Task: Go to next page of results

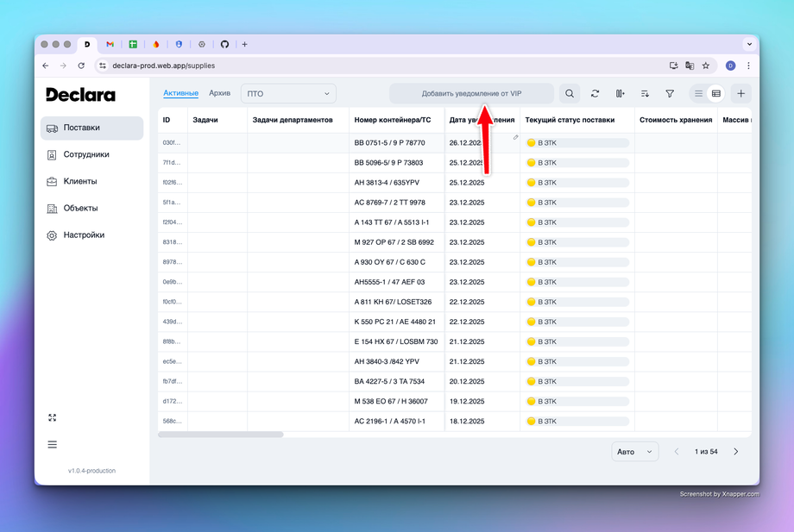Action: click(736, 452)
